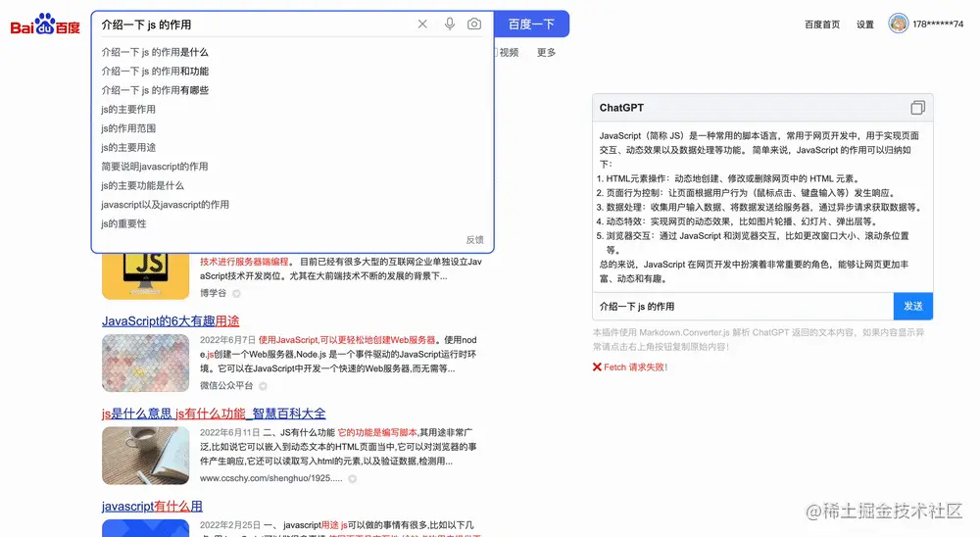Copy ChatGPT response with copy icon
The height and width of the screenshot is (537, 980).
point(917,108)
